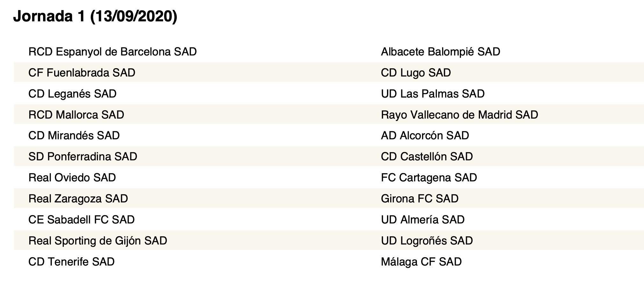Select RCD Mallorca SAD row

(x=329, y=115)
